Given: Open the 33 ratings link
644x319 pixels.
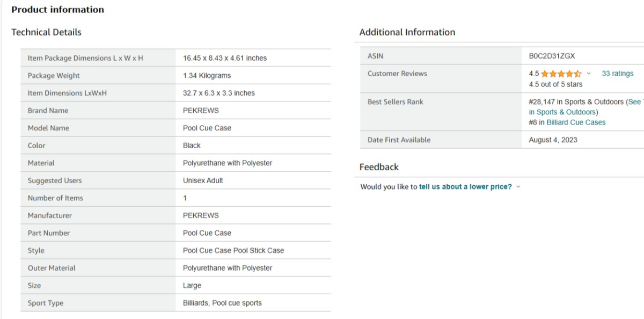Looking at the screenshot, I should [x=617, y=74].
